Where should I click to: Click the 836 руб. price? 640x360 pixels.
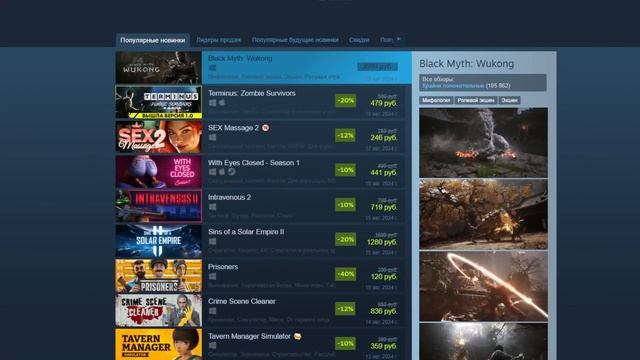pyautogui.click(x=384, y=311)
